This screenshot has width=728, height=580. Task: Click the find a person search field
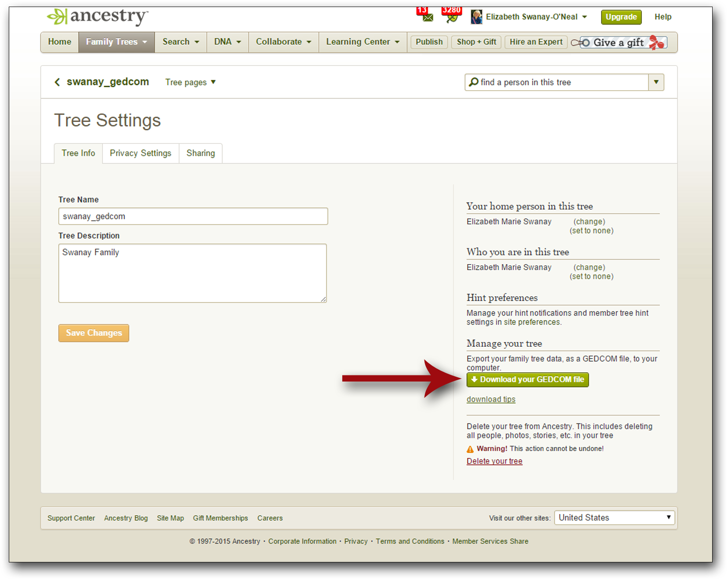556,82
